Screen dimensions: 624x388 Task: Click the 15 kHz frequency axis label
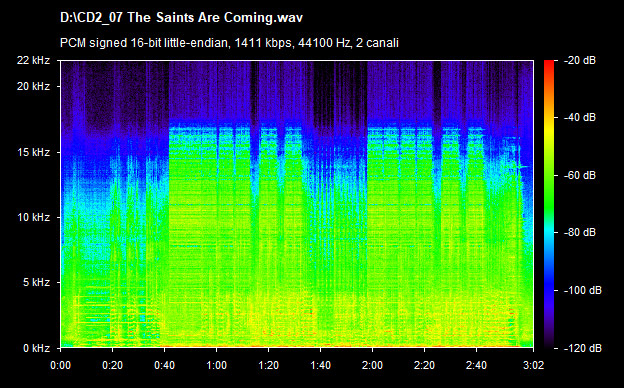tap(33, 152)
